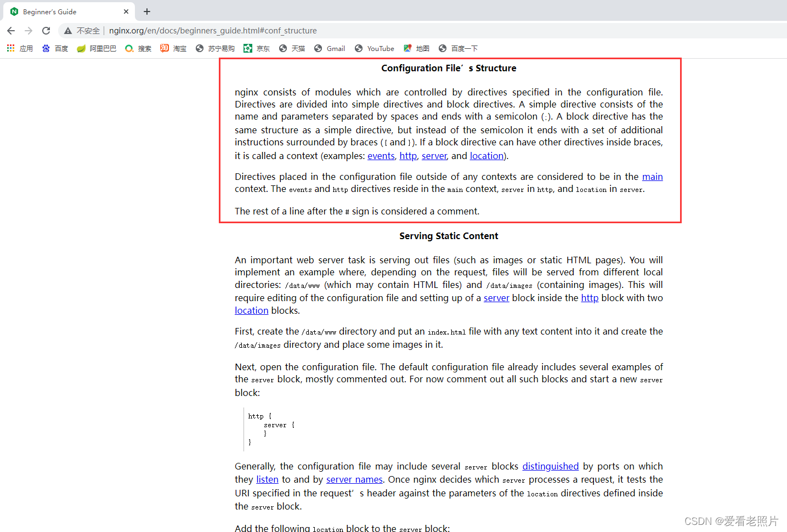Image resolution: width=787 pixels, height=532 pixels.
Task: Follow the http link in context examples
Action: (408, 156)
